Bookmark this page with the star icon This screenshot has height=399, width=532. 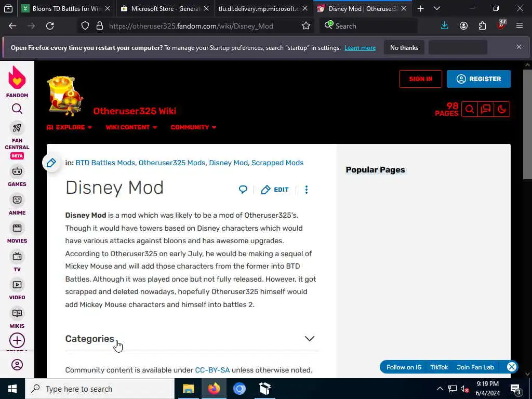coord(306,26)
